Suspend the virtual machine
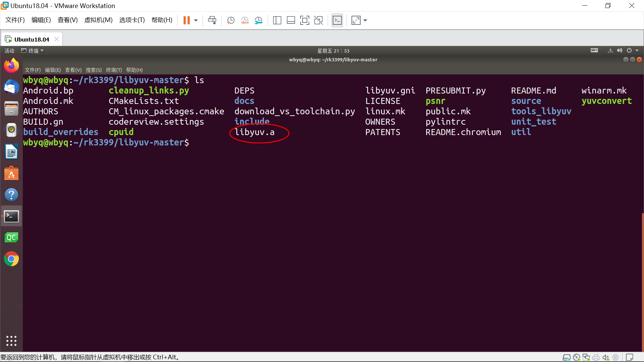 coord(186,20)
